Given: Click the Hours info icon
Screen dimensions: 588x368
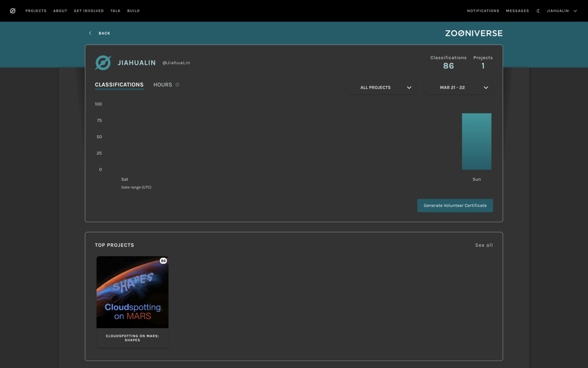Looking at the screenshot, I should click(x=177, y=85).
